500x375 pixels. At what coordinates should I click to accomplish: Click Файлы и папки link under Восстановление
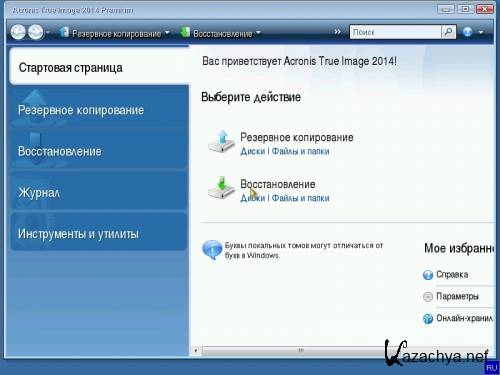tap(301, 198)
